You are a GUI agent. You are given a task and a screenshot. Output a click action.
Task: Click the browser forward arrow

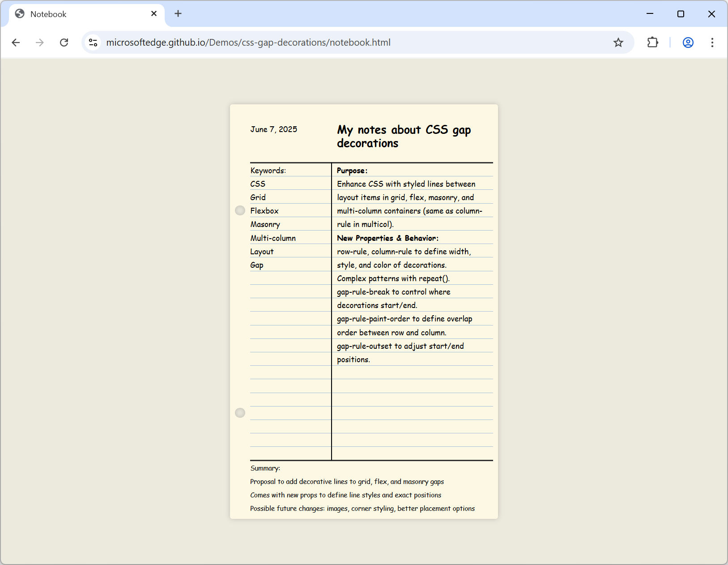(x=40, y=43)
